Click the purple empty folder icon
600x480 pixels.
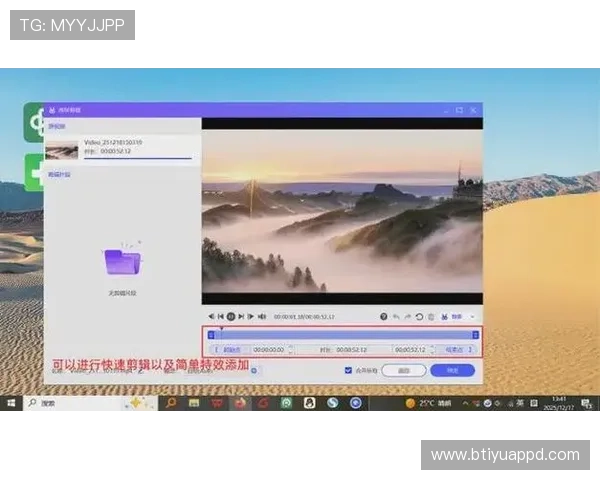(x=122, y=261)
